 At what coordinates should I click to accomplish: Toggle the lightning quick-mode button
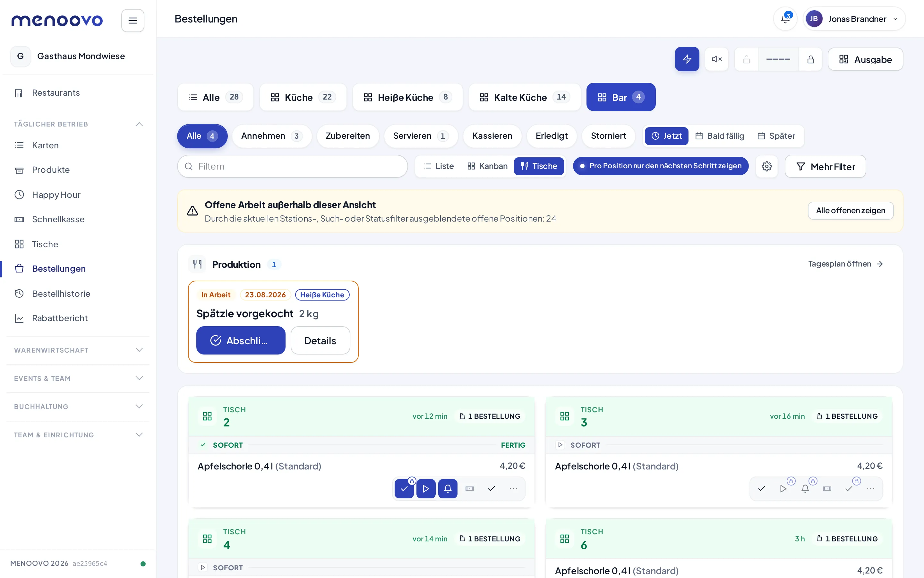coord(687,59)
